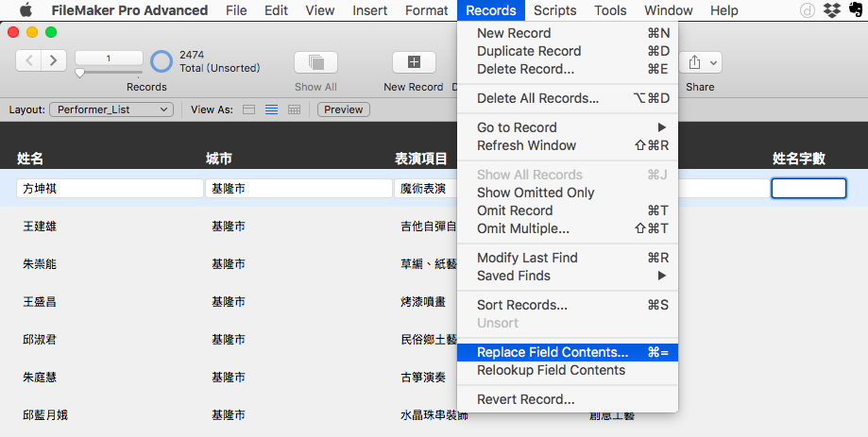Click the found set pie circle icon
This screenshot has height=437, width=868.
(x=162, y=61)
